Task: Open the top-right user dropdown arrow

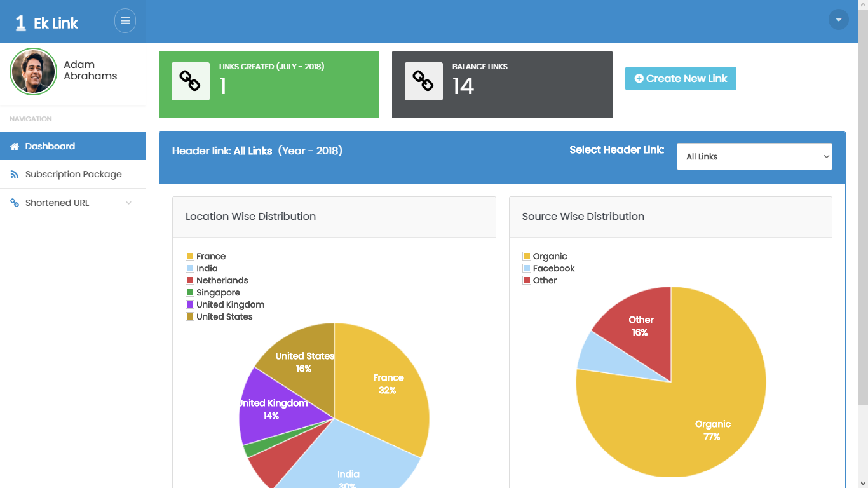Action: pos(839,20)
